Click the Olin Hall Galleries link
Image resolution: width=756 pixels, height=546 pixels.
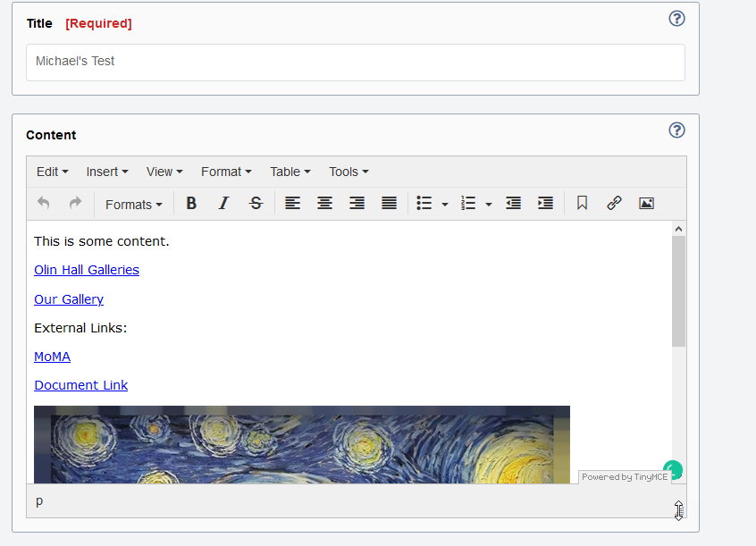pyautogui.click(x=87, y=270)
